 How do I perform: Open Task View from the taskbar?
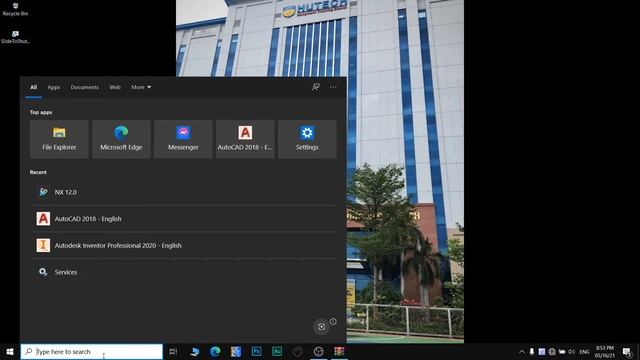pyautogui.click(x=173, y=351)
